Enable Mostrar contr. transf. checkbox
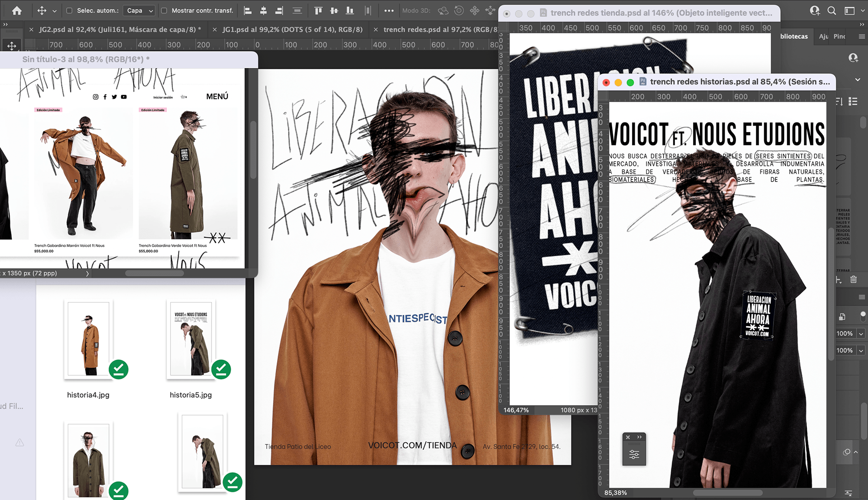This screenshot has height=500, width=868. point(164,10)
